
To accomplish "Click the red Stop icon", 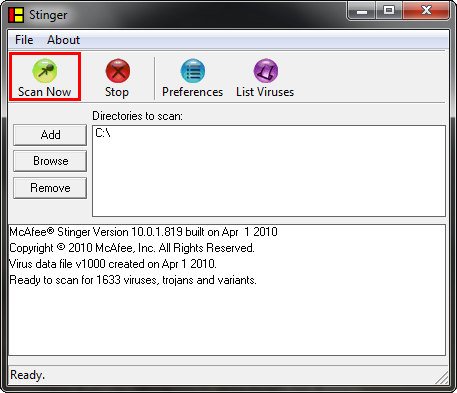I will (118, 71).
